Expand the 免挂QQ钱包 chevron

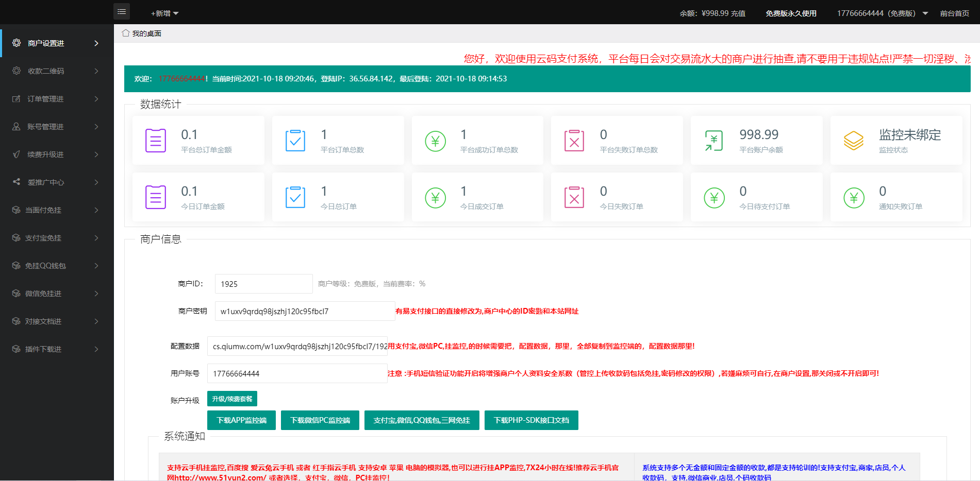pyautogui.click(x=96, y=265)
